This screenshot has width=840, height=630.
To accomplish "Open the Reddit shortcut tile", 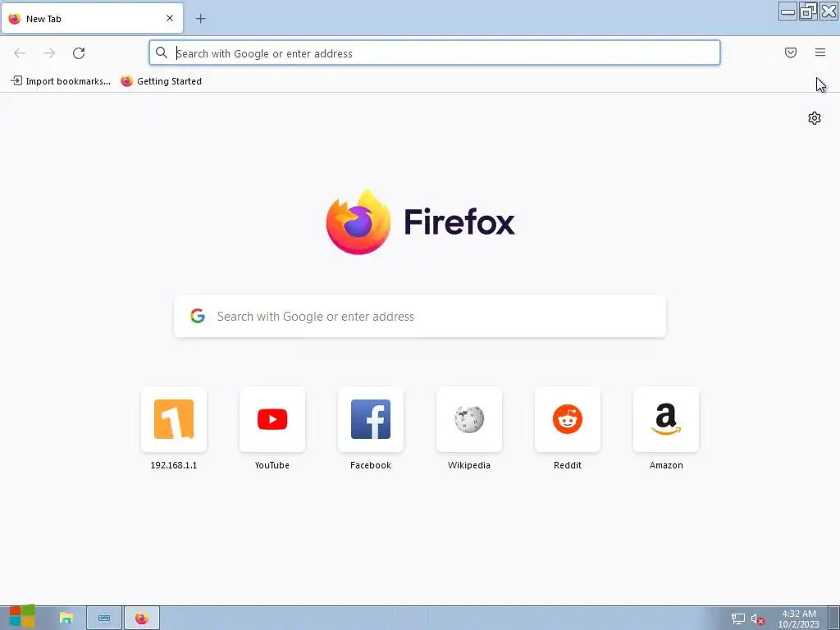I will point(568,419).
